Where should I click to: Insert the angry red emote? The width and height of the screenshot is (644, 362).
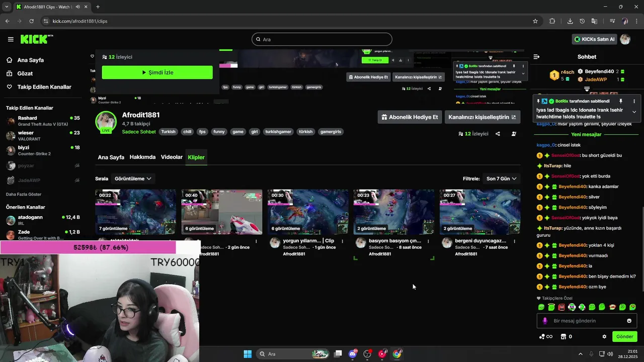point(561,307)
